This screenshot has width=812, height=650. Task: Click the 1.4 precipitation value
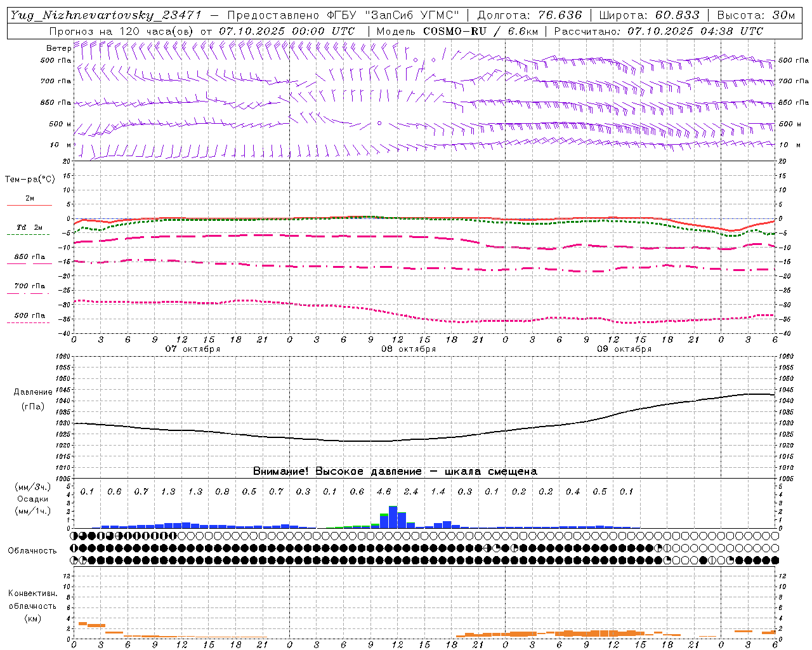coord(438,492)
